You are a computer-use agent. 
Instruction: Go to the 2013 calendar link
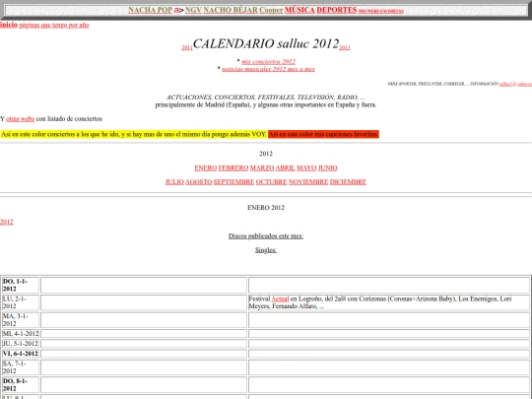(x=345, y=48)
